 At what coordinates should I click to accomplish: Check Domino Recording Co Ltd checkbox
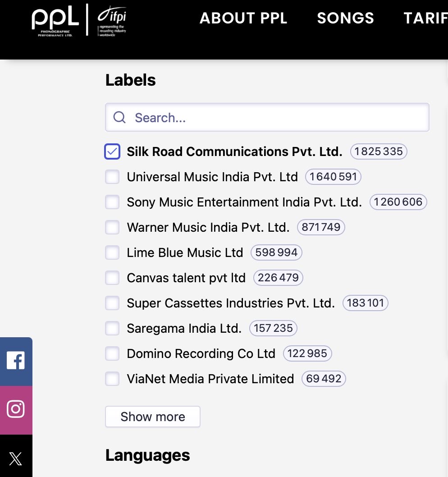click(x=112, y=353)
